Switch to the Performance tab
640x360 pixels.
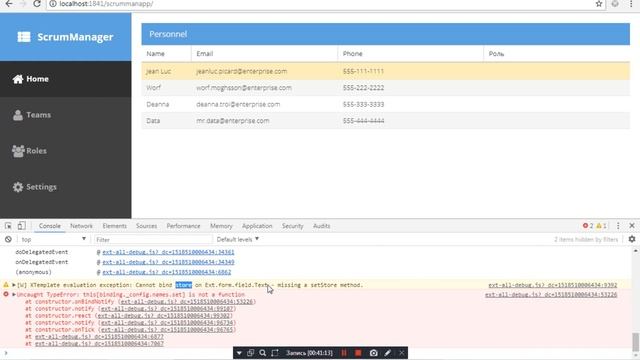point(183,226)
